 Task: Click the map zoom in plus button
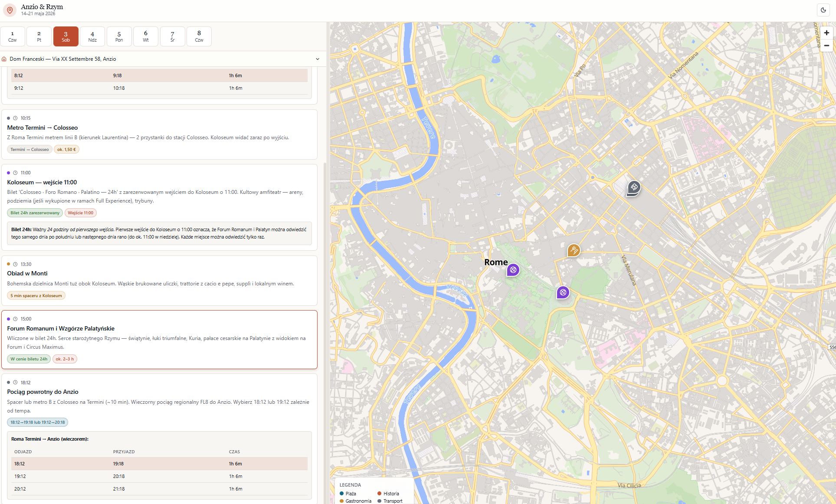coord(826,33)
